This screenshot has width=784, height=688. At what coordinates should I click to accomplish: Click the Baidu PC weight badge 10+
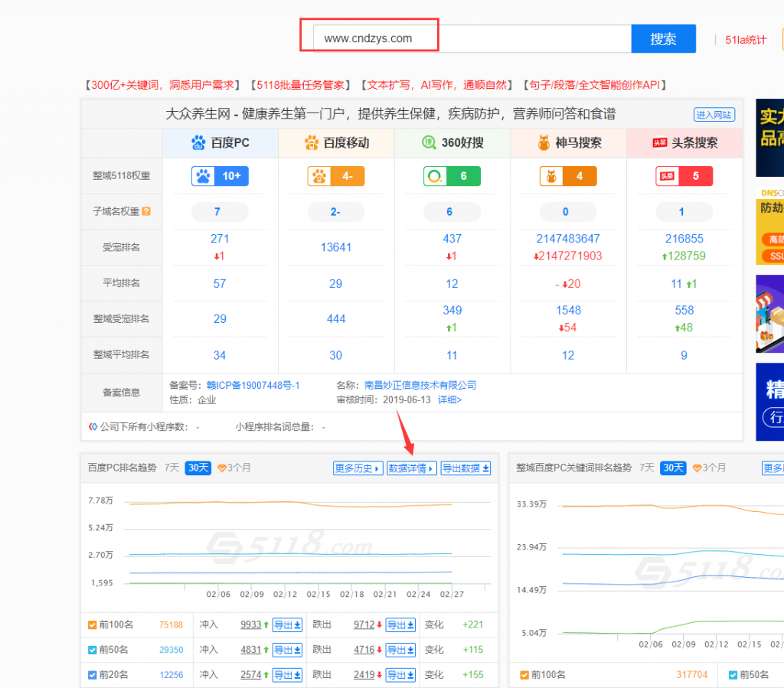click(x=220, y=176)
